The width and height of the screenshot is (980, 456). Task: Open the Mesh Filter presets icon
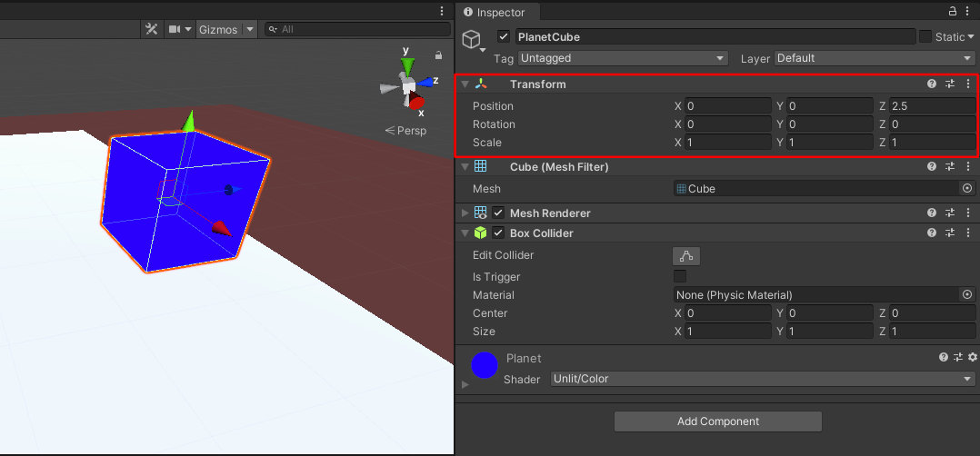(x=950, y=166)
